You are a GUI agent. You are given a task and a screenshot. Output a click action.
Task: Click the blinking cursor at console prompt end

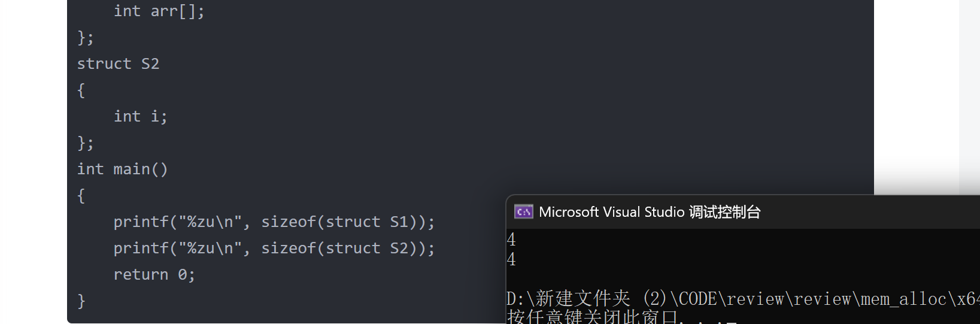click(731, 321)
